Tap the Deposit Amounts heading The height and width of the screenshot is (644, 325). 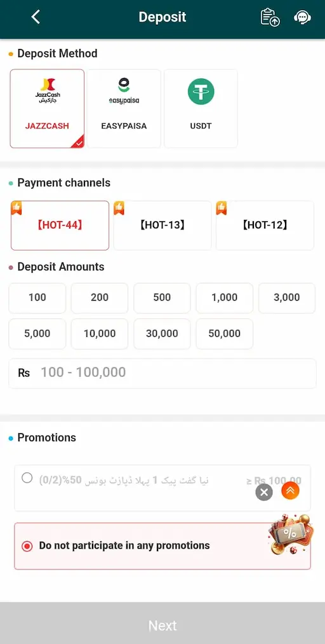click(x=61, y=267)
